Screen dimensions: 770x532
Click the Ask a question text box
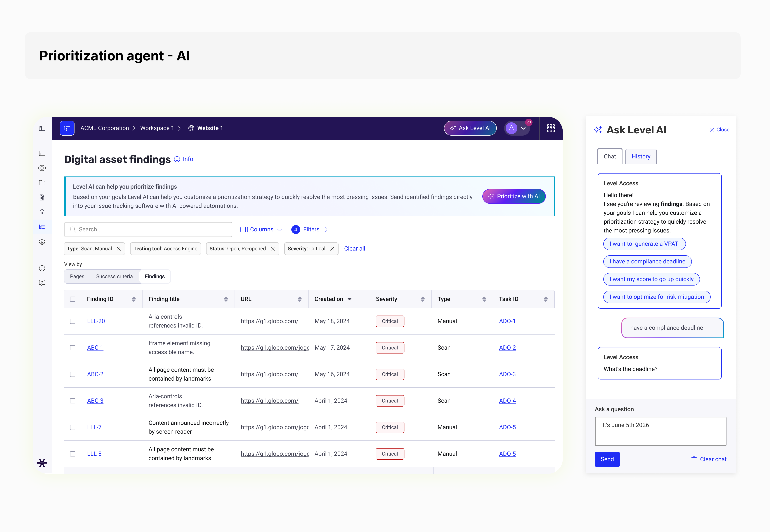660,431
